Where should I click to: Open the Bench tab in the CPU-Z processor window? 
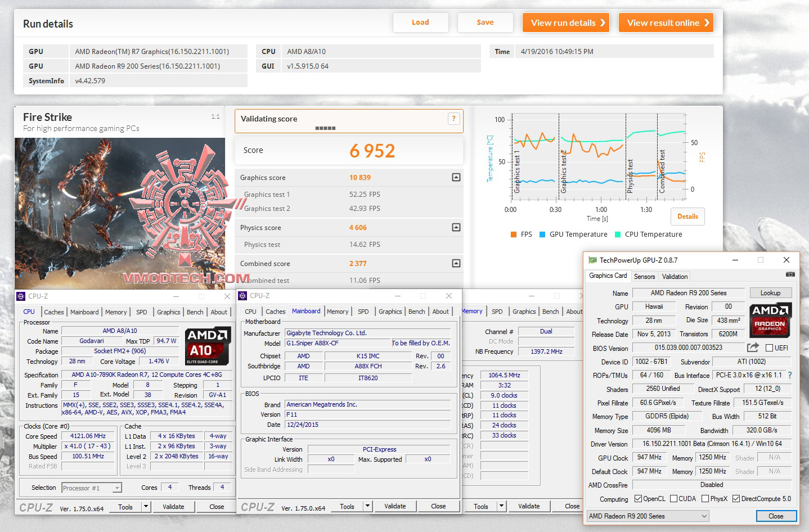tap(195, 312)
